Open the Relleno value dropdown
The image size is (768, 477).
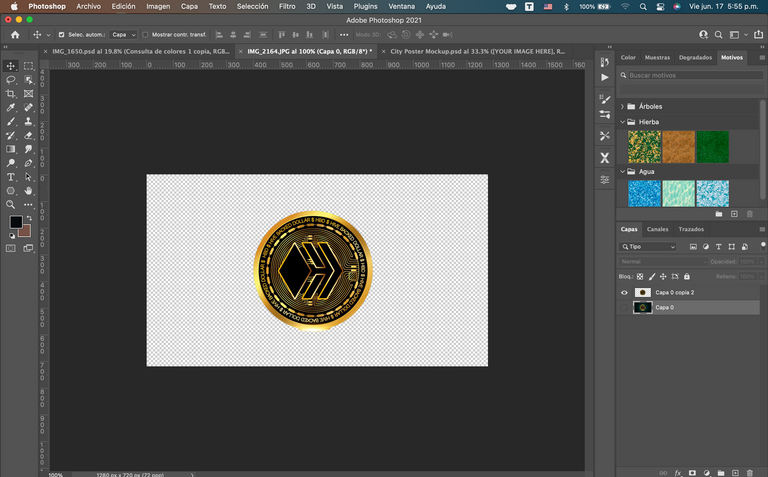point(762,277)
